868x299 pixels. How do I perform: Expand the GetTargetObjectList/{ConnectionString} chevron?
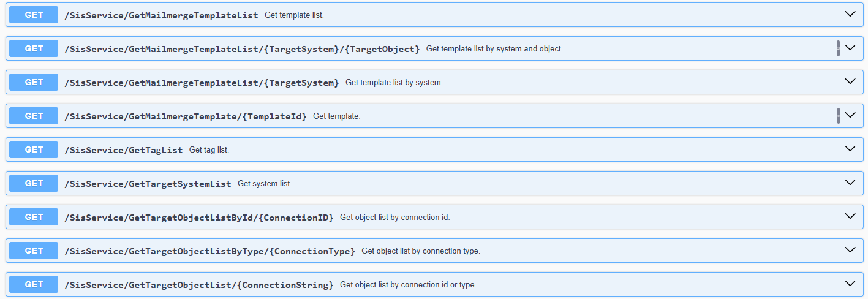point(850,284)
